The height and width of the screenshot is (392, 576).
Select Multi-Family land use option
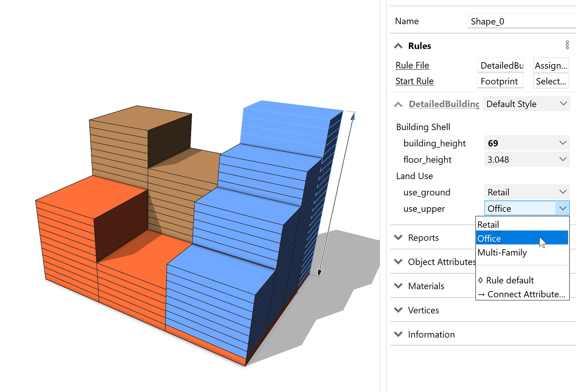(502, 252)
